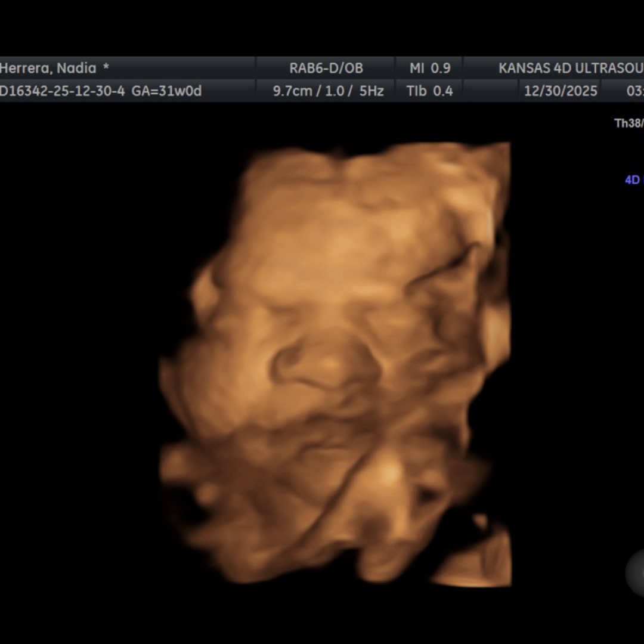Select the exam ID D16342-25-12-30-4

(x=62, y=91)
